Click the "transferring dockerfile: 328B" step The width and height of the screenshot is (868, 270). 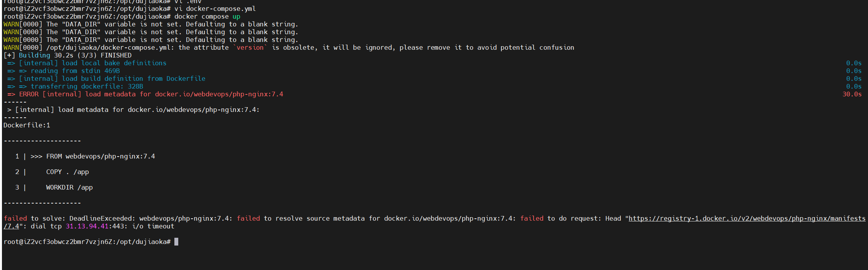click(87, 87)
